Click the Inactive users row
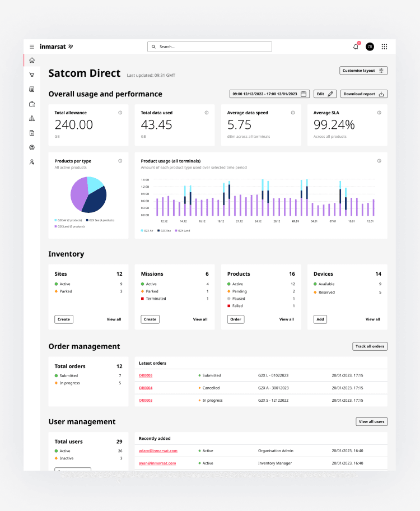 tap(88, 458)
